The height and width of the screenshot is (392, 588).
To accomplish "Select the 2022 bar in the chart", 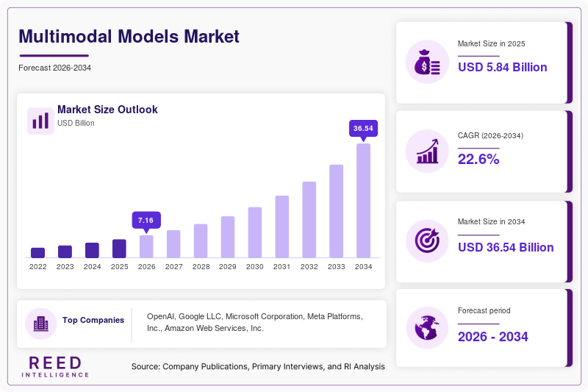I will 38,253.
